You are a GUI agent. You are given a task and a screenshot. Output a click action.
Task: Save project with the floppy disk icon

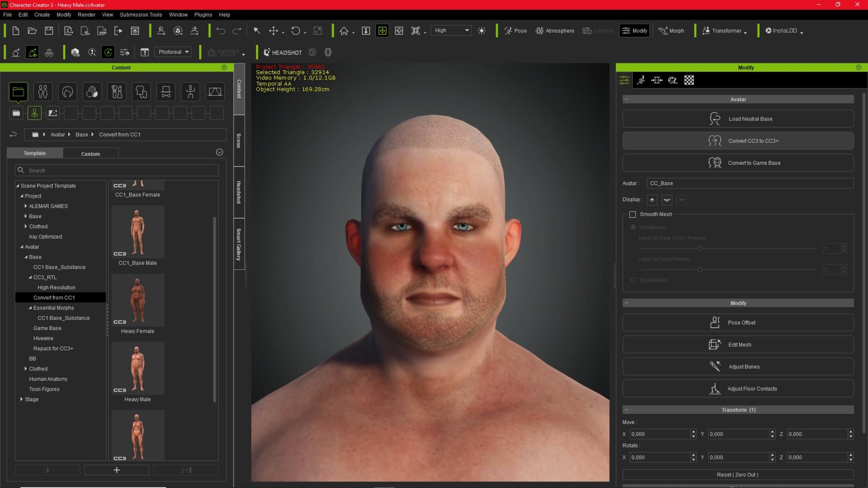[x=49, y=31]
